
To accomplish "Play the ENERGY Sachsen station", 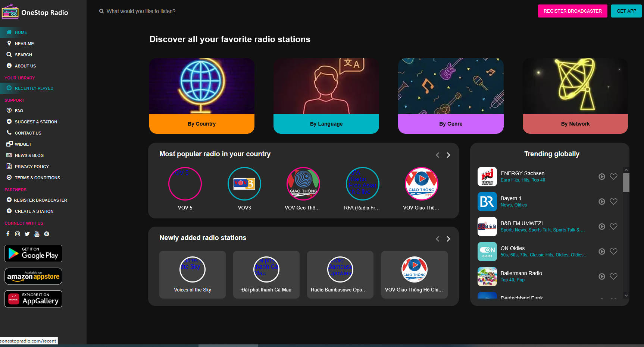I will point(601,177).
